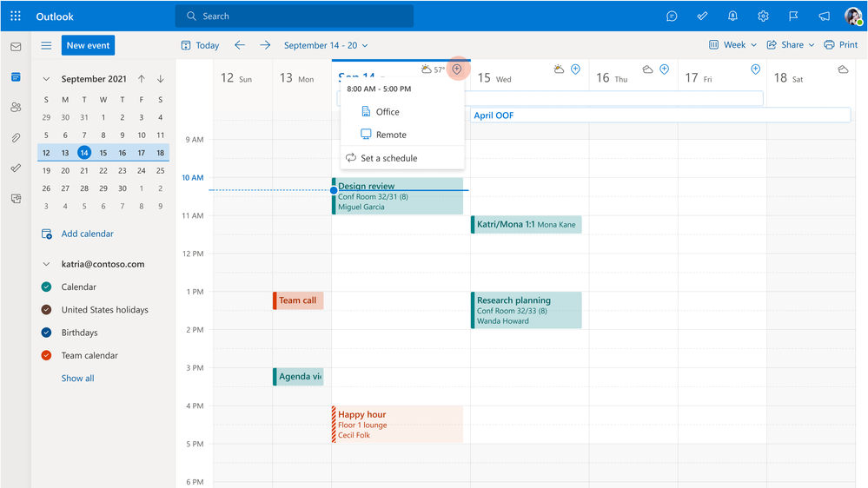The height and width of the screenshot is (488, 868).
Task: Click the Search box
Action: click(x=294, y=16)
